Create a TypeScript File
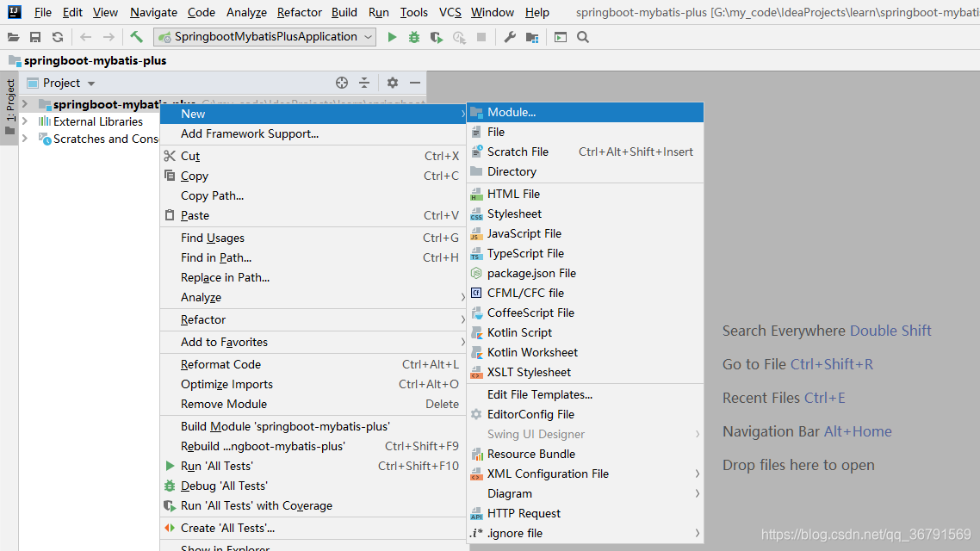Image resolution: width=980 pixels, height=551 pixels. 585,254
